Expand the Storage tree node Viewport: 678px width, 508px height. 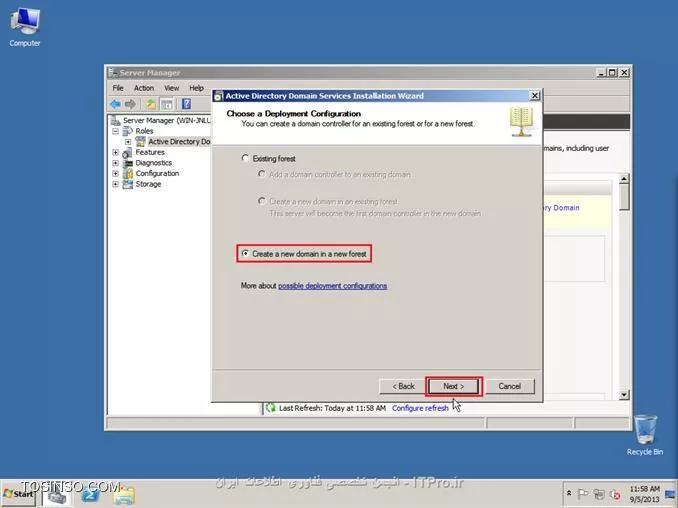coord(115,184)
